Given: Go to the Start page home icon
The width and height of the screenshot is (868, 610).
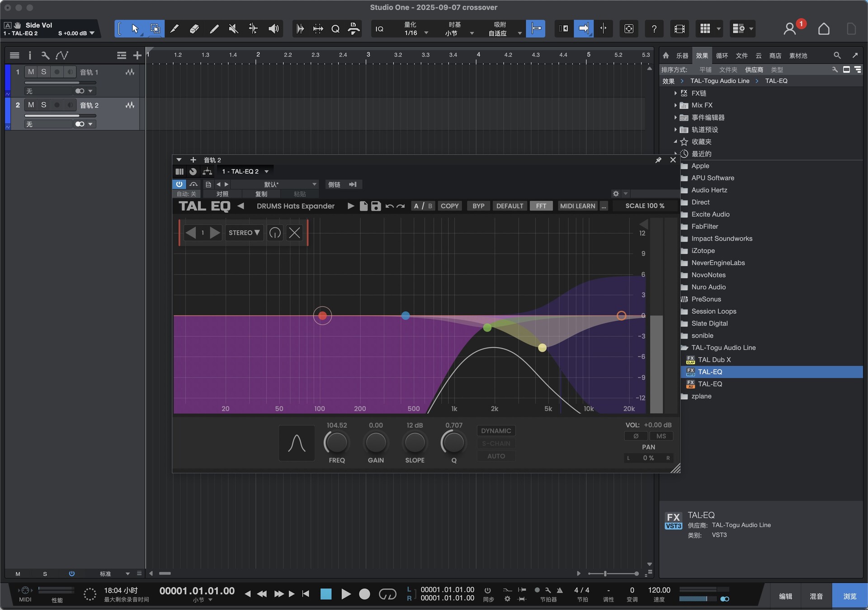Looking at the screenshot, I should tap(824, 29).
